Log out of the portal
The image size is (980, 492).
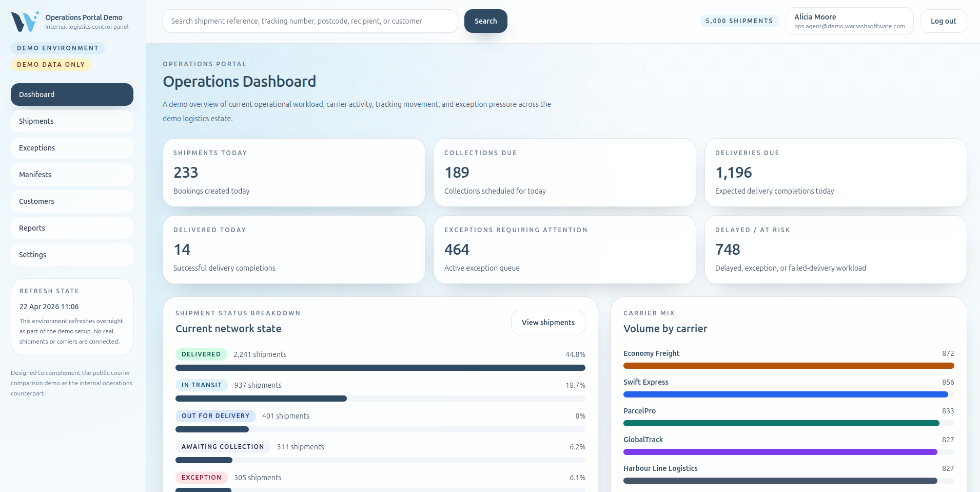943,21
